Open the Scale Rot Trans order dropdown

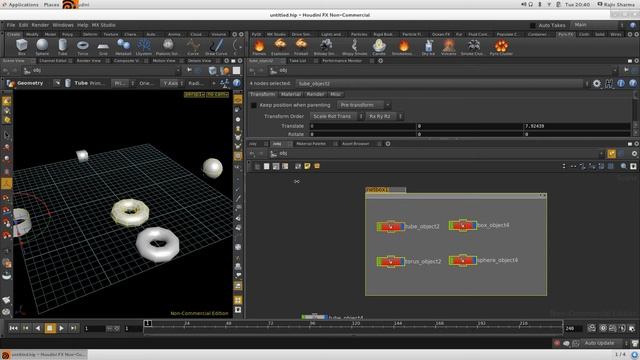point(336,116)
